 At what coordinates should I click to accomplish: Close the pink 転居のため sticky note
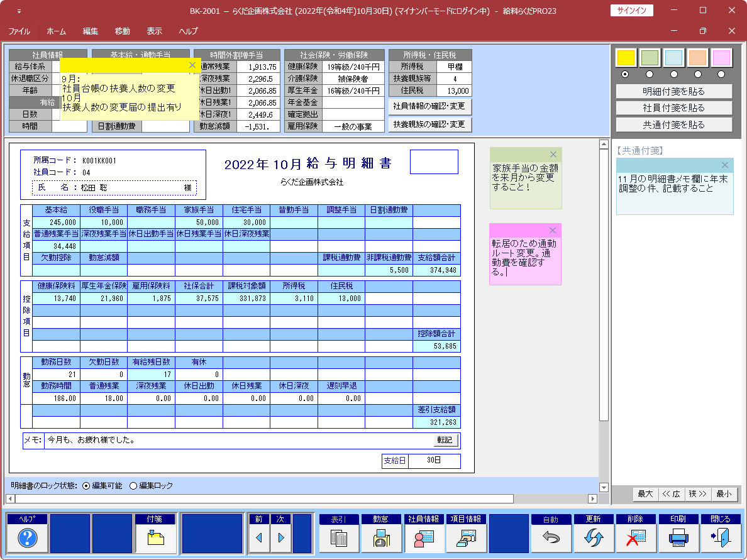pyautogui.click(x=553, y=231)
